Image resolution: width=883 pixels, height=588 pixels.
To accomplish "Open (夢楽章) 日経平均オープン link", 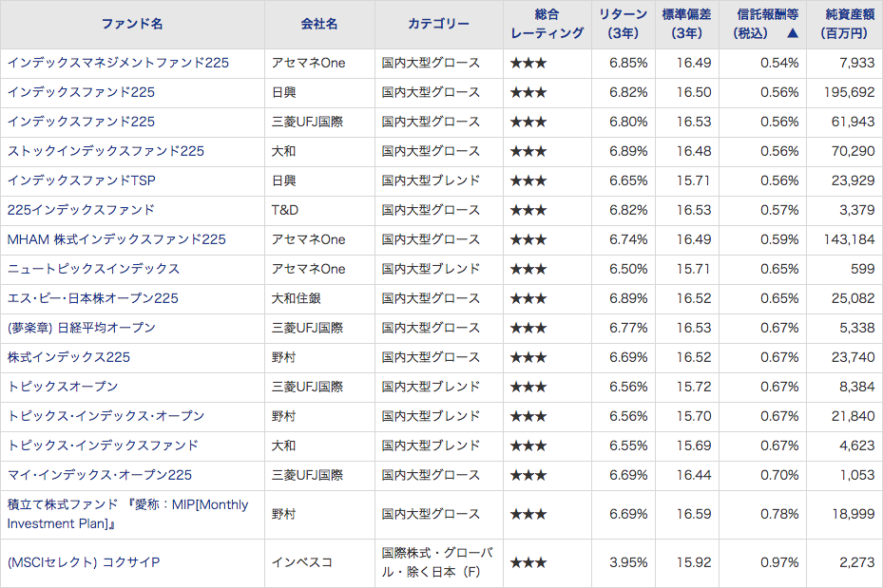I will 82,328.
